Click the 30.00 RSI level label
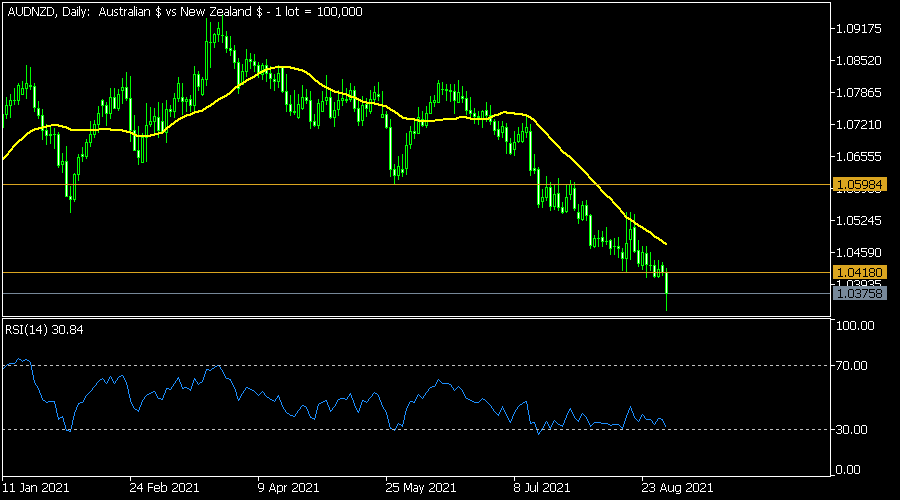The height and width of the screenshot is (500, 900). click(x=851, y=429)
